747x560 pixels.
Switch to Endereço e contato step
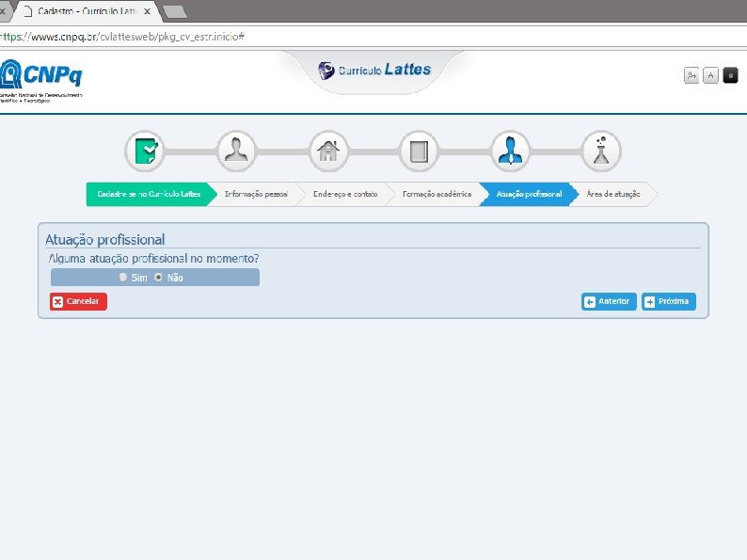coord(345,194)
